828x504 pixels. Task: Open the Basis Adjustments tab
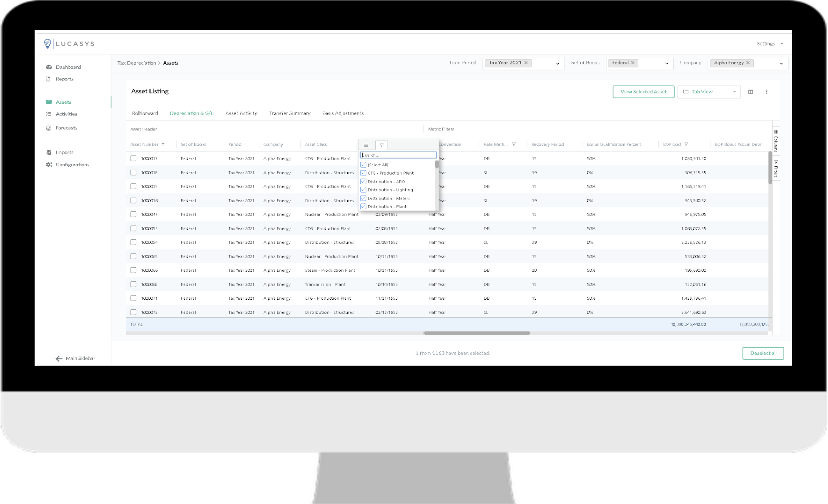[x=343, y=113]
